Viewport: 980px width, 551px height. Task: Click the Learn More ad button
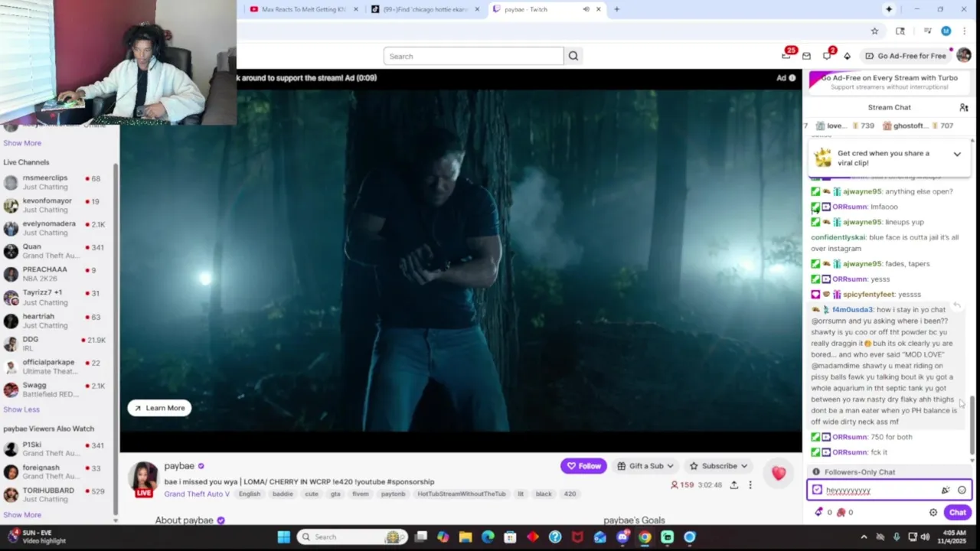(x=159, y=408)
